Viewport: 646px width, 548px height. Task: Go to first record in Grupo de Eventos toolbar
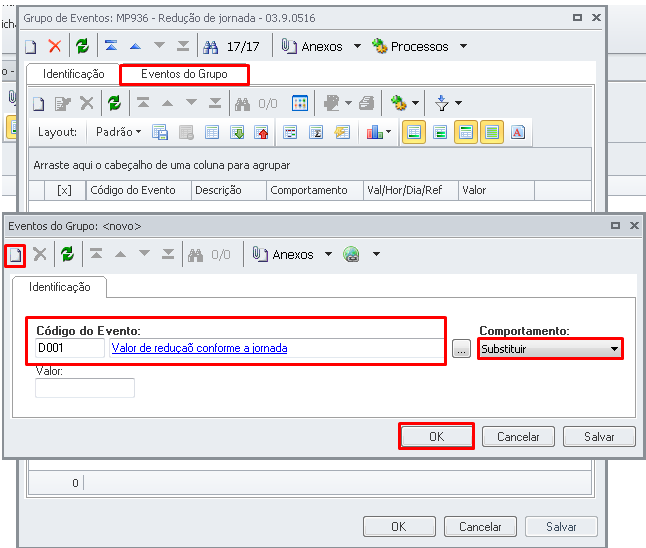click(x=111, y=45)
